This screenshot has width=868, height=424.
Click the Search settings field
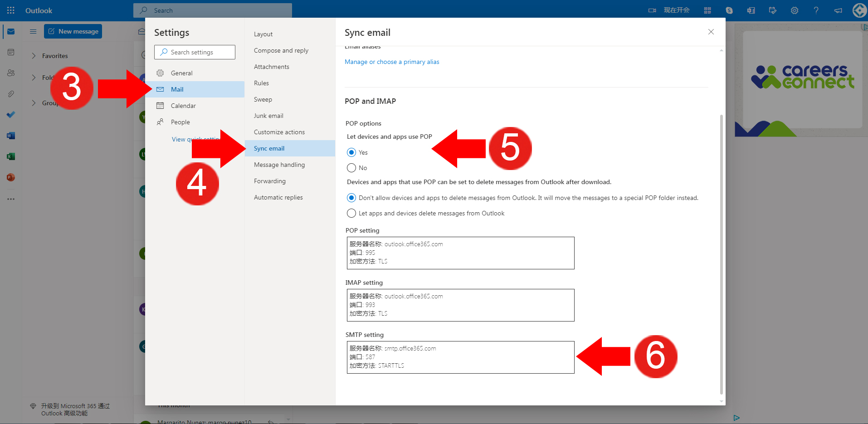pyautogui.click(x=195, y=52)
